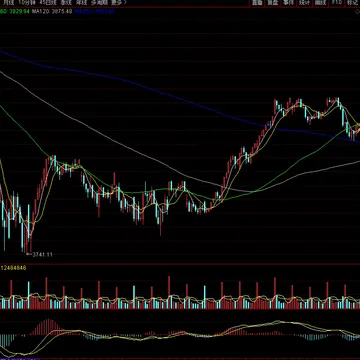This screenshot has height=360, width=360.
Task: Switch to the 季线 quarterly period tab
Action: point(65,2)
